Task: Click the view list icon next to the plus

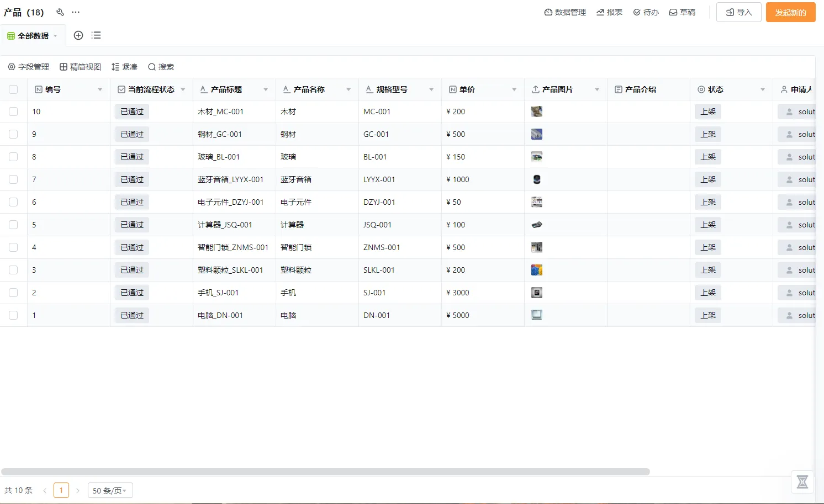Action: pos(96,35)
